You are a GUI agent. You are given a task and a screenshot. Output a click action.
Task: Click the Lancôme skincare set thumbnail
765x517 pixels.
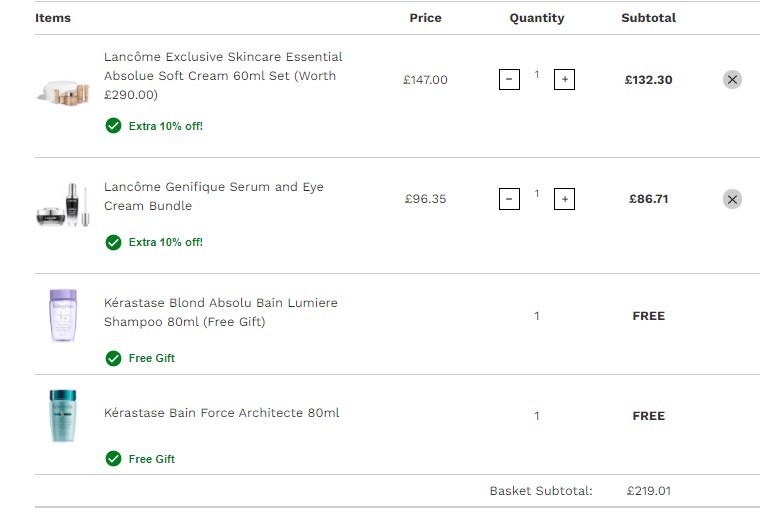pos(63,93)
